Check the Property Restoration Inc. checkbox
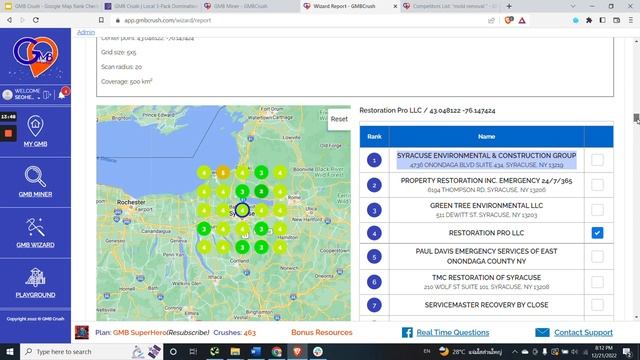Viewport: 640px width, 360px height. coord(597,185)
